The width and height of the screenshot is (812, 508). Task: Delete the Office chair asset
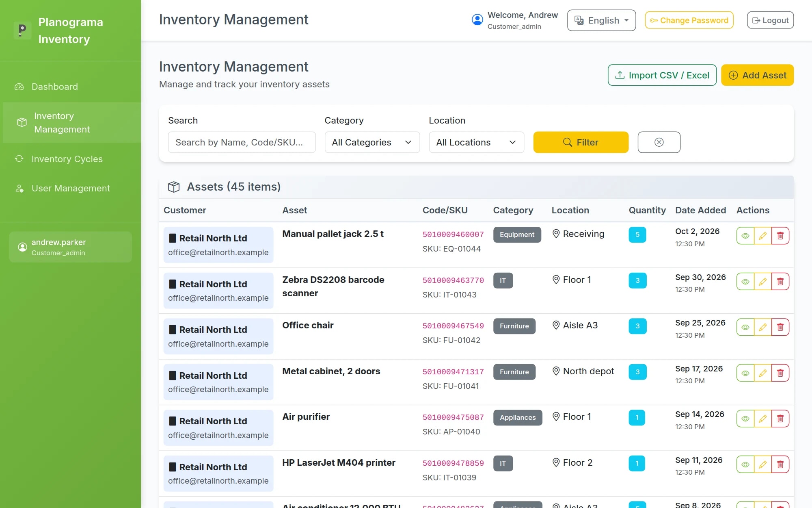coord(780,327)
